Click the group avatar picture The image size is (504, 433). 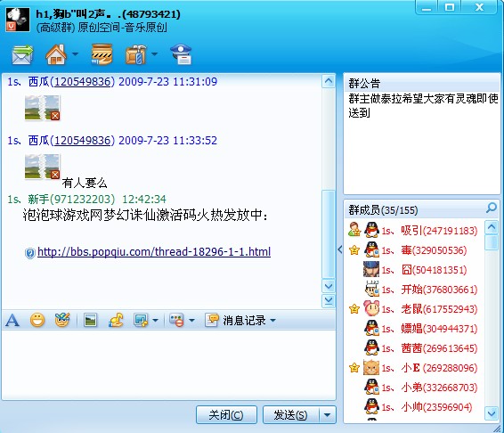point(18,20)
